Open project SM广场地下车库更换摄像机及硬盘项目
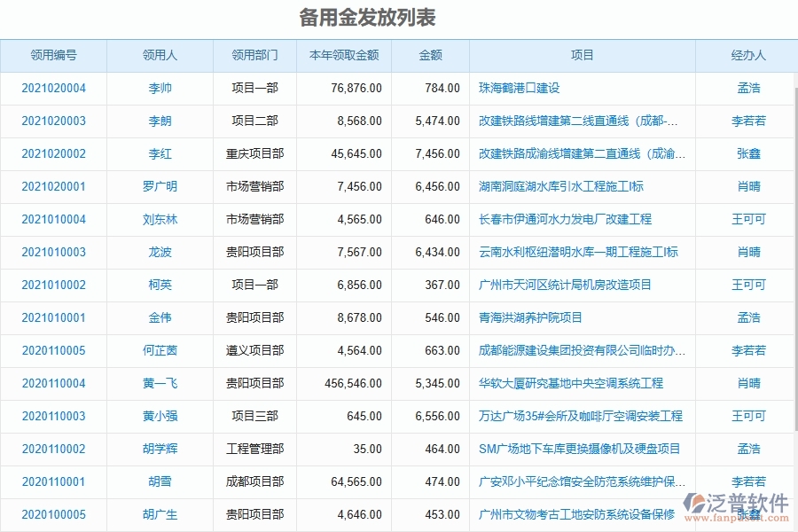The image size is (798, 532). tap(583, 449)
